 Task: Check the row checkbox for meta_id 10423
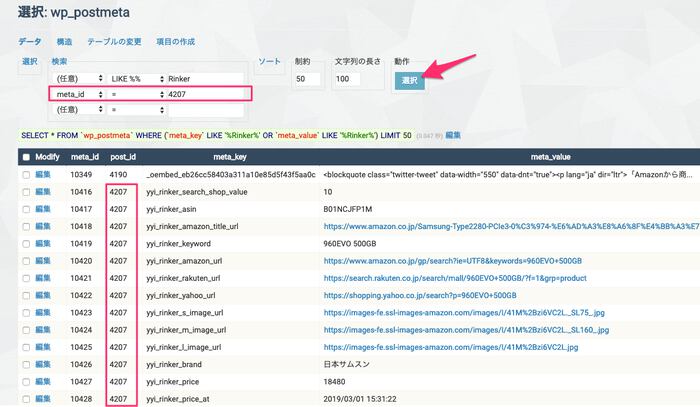26,313
